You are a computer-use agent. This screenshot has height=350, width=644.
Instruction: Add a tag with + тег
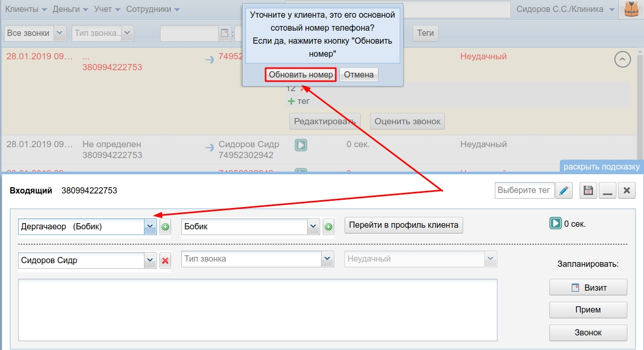point(298,101)
